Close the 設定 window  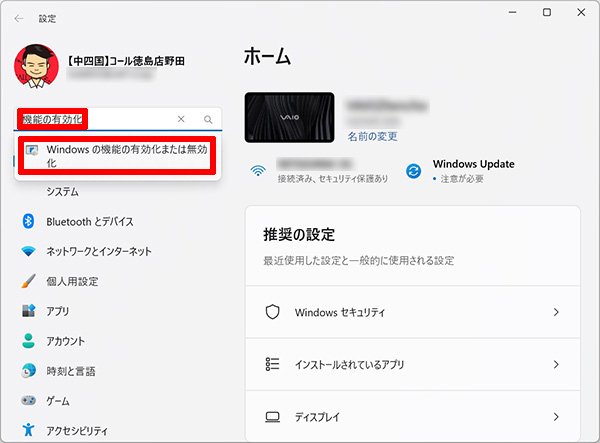pos(581,12)
